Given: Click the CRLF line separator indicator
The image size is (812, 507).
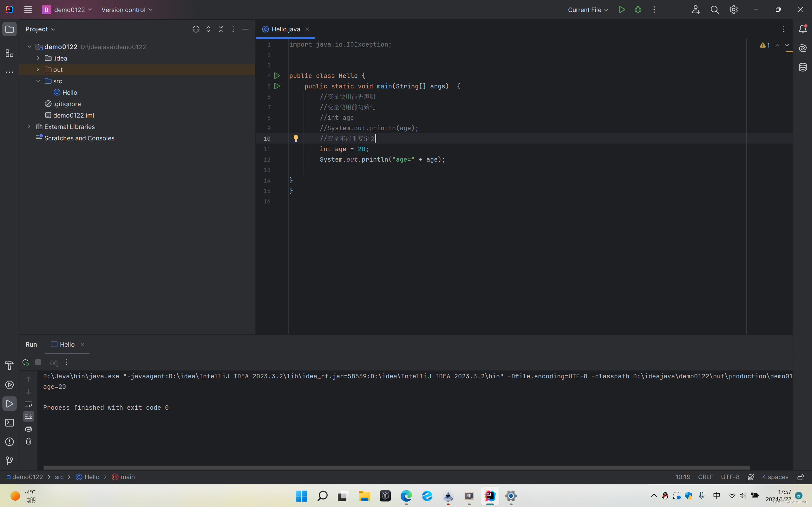Looking at the screenshot, I should [705, 477].
